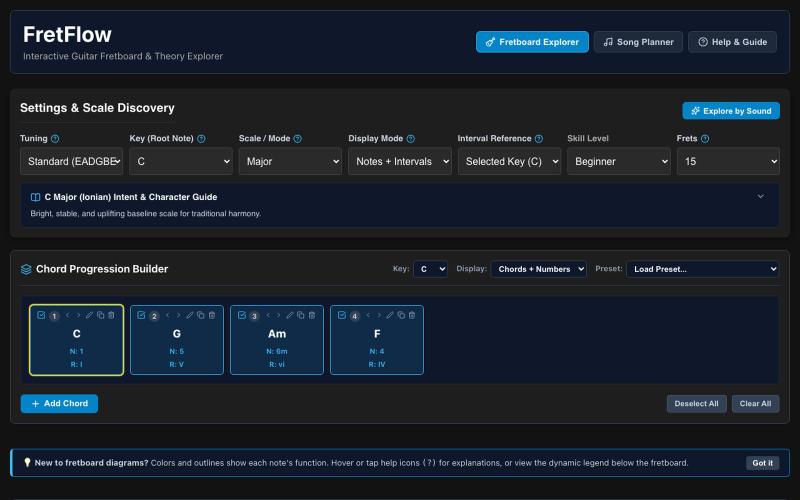This screenshot has height=500, width=800.
Task: Open the Help & Guide tab
Action: pyautogui.click(x=732, y=42)
